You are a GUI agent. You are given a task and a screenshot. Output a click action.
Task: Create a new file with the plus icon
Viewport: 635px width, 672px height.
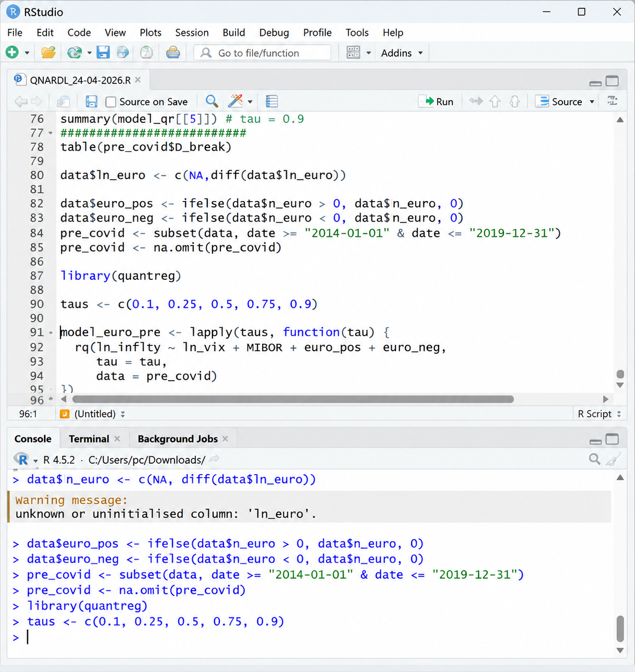[x=12, y=53]
